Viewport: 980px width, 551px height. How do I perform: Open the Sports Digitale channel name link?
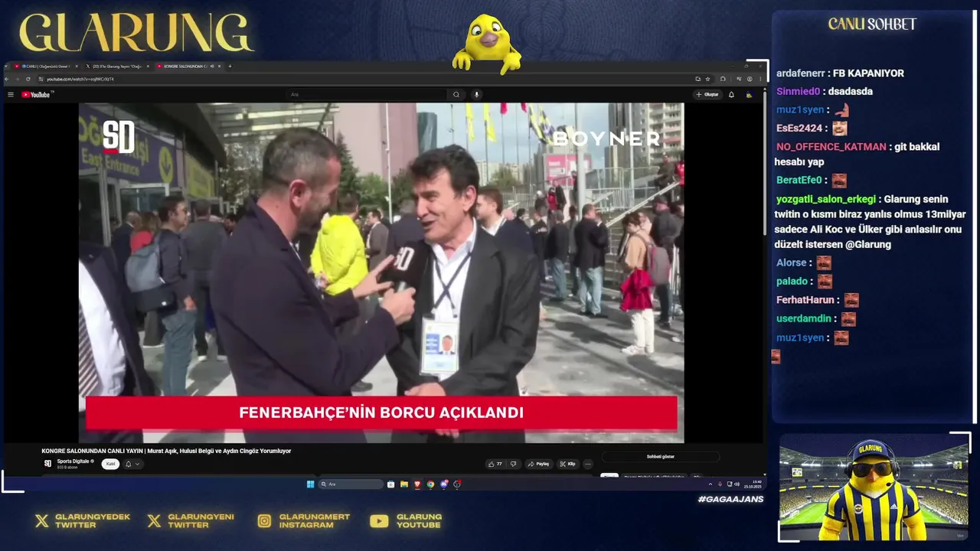pyautogui.click(x=73, y=461)
